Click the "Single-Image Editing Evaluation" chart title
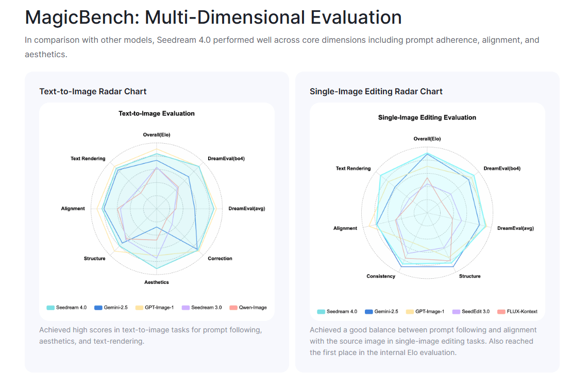 [427, 117]
